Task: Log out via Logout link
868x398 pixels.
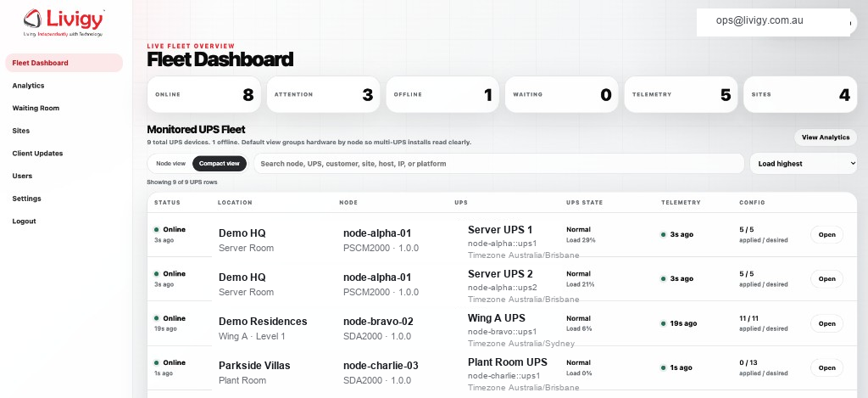Action: 24,221
